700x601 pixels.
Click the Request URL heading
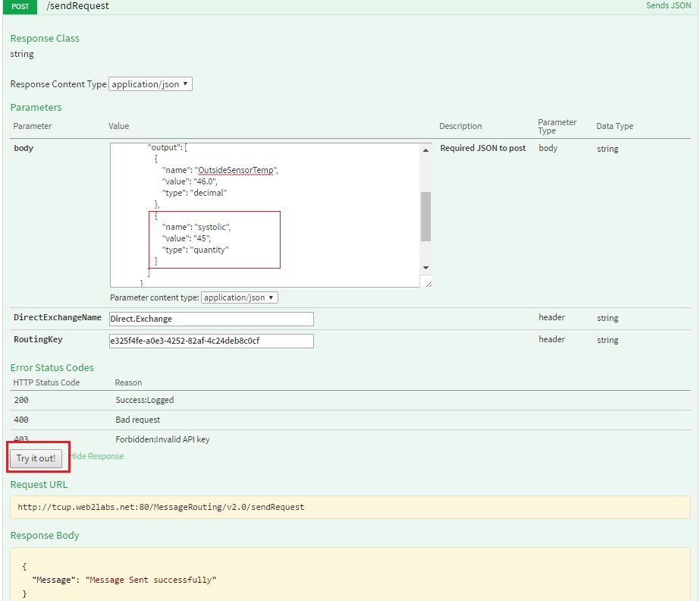point(39,485)
